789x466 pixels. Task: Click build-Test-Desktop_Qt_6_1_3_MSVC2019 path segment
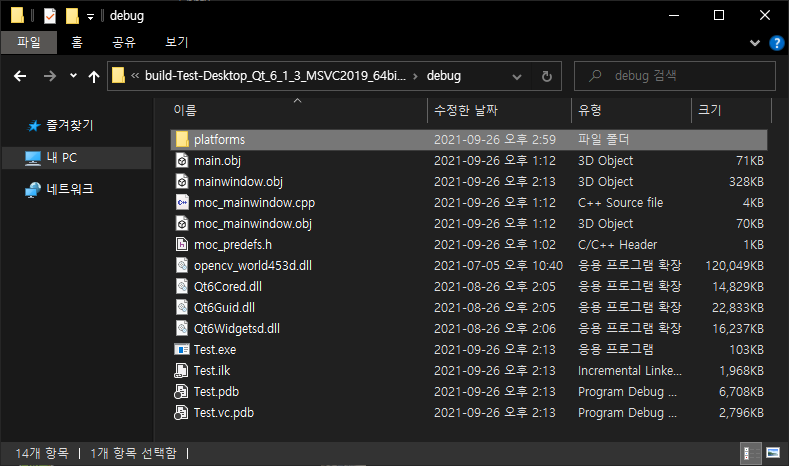tap(275, 76)
